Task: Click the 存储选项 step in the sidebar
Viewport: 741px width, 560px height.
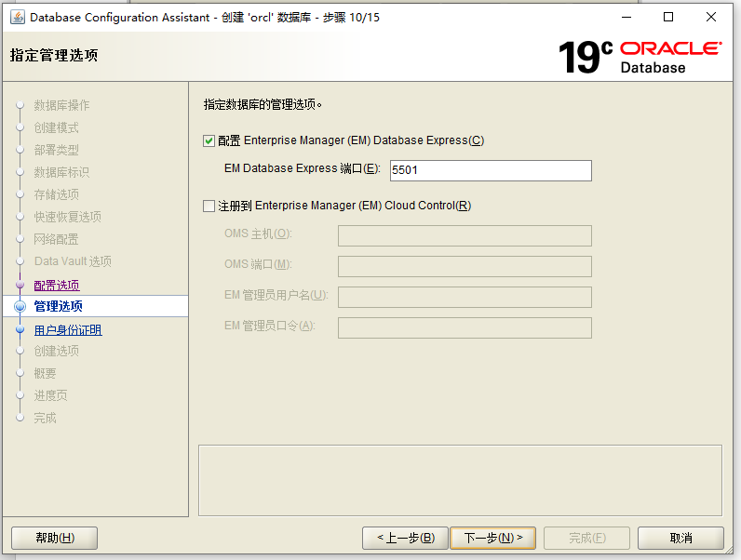Action: click(56, 194)
